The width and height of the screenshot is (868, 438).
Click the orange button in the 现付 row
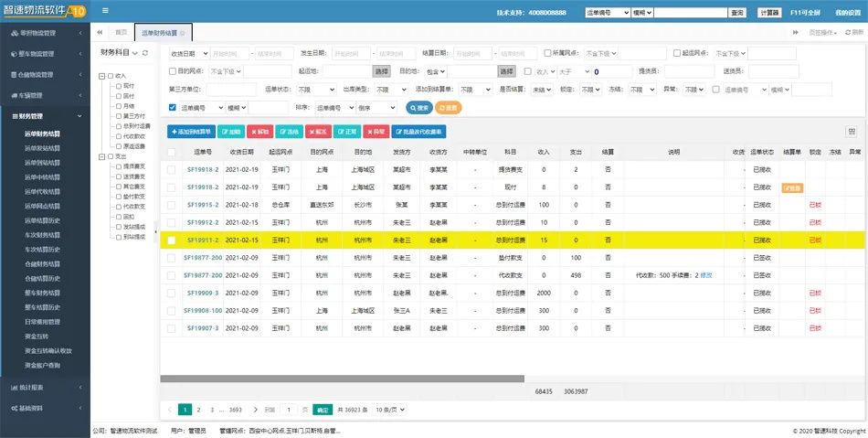point(792,187)
